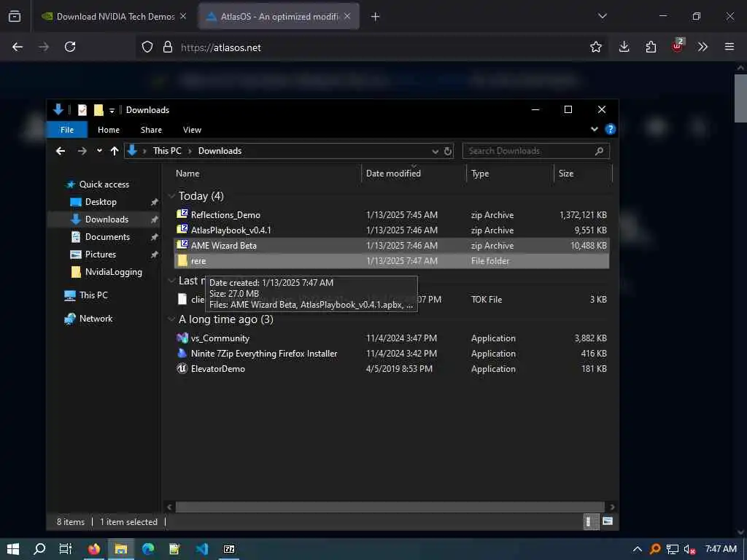The image size is (747, 560).
Task: Bookmark this page with star icon
Action: 595,47
